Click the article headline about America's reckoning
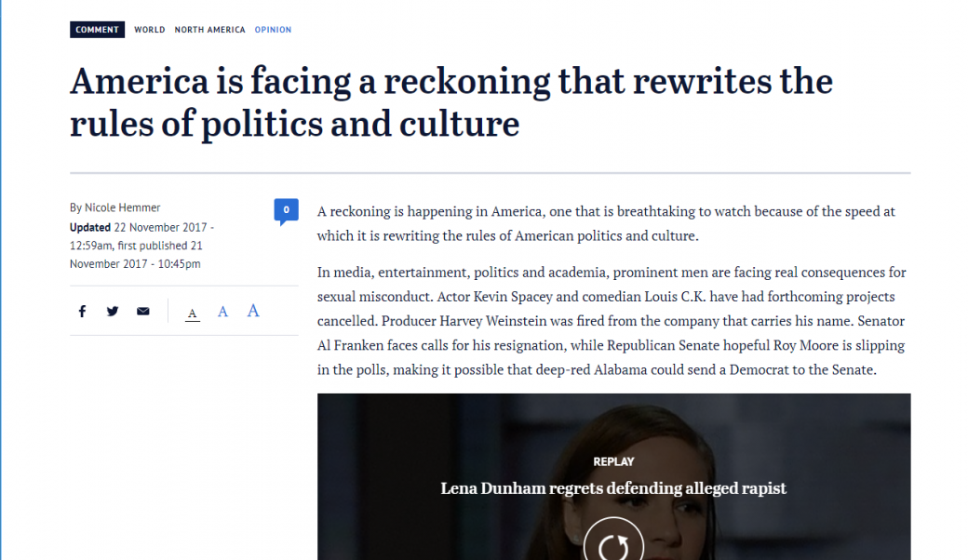This screenshot has height=560, width=968. pyautogui.click(x=450, y=102)
